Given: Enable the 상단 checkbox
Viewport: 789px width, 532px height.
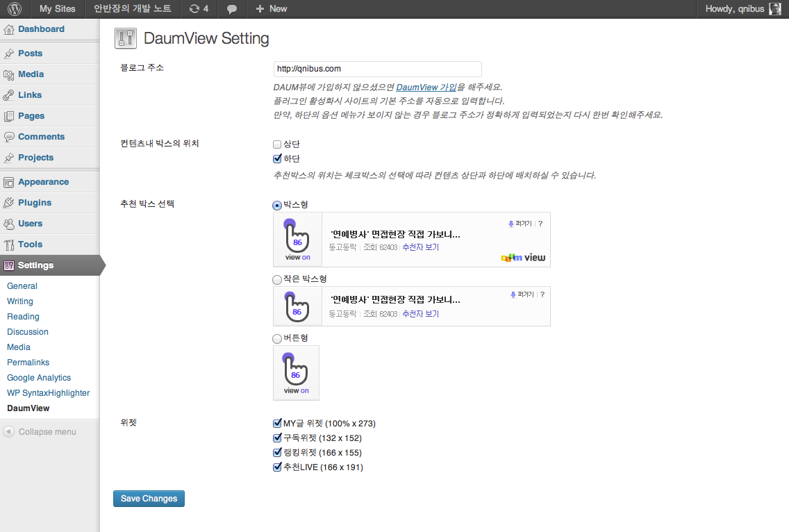Looking at the screenshot, I should (x=277, y=144).
